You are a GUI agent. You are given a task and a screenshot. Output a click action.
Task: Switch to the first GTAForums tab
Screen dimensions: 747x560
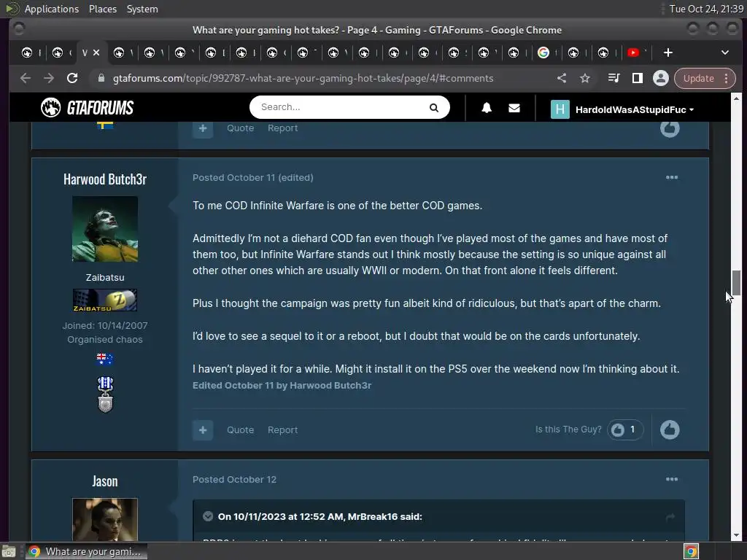coord(27,52)
